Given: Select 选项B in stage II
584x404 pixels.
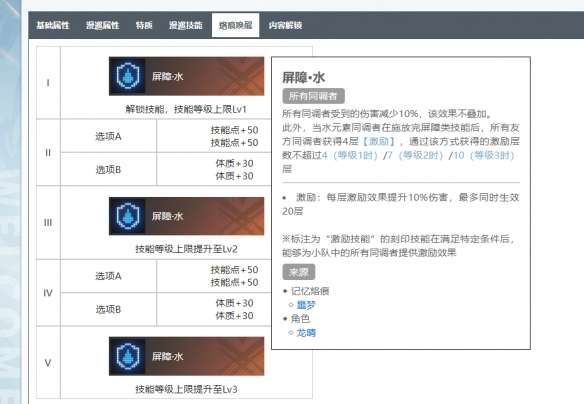Looking at the screenshot, I should tap(108, 169).
